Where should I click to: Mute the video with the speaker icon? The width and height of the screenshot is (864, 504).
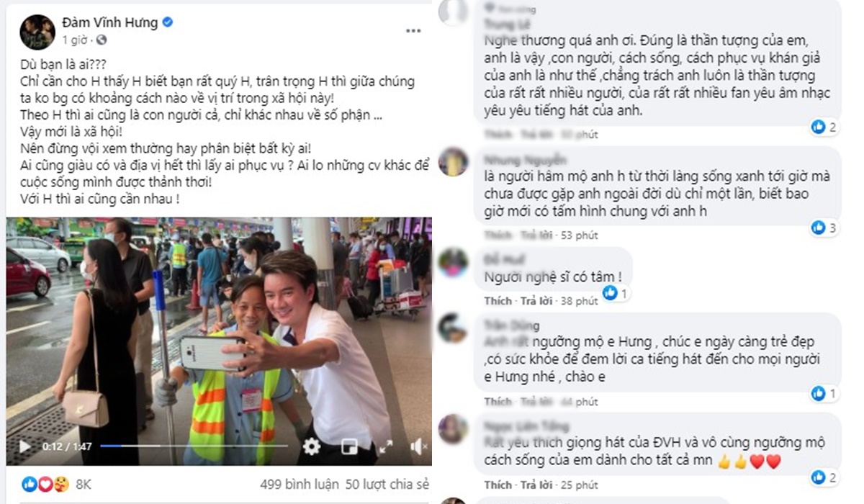(x=419, y=446)
